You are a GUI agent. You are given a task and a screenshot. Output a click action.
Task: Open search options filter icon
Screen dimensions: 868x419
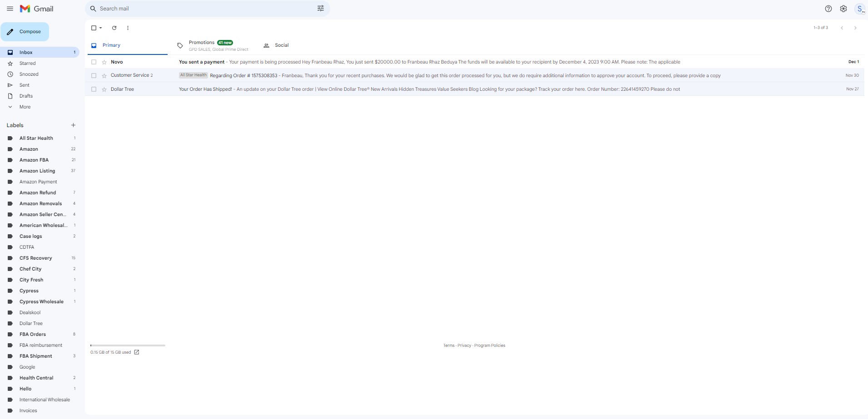click(x=321, y=9)
